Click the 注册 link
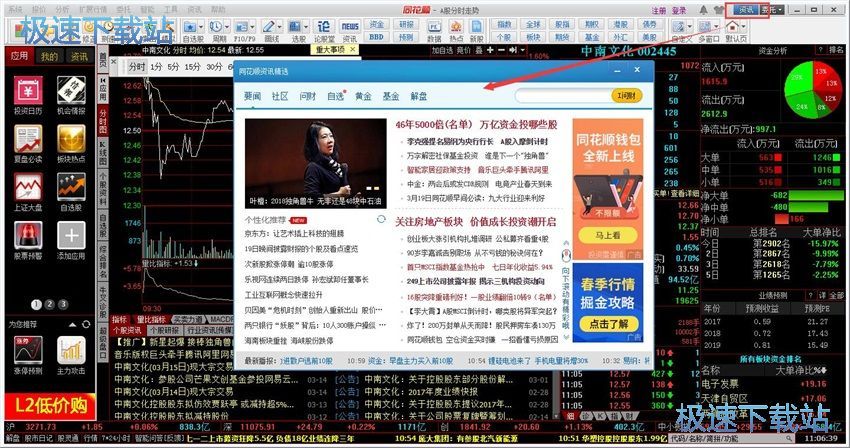Viewport: 850px width, 448px height. [659, 10]
